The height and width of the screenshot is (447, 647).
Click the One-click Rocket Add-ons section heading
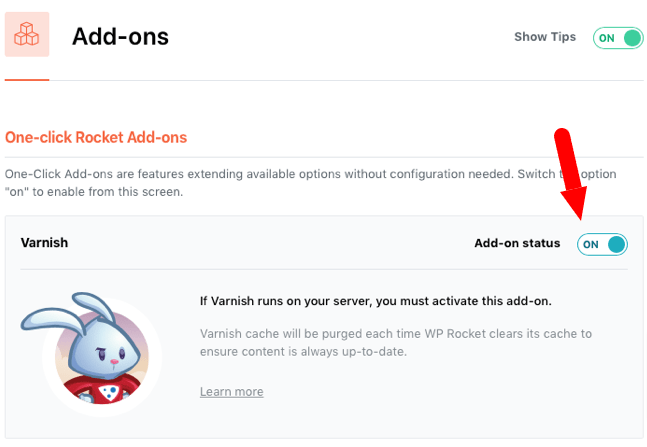point(96,137)
